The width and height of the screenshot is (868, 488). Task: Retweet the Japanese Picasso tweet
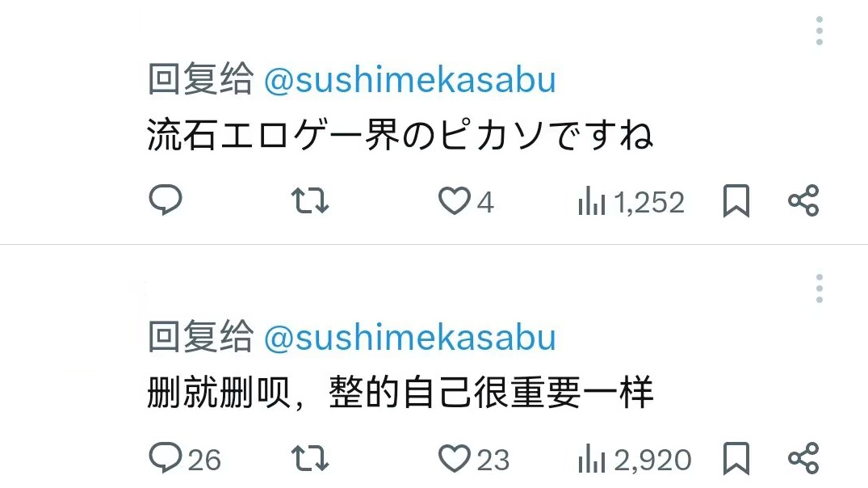pos(310,201)
